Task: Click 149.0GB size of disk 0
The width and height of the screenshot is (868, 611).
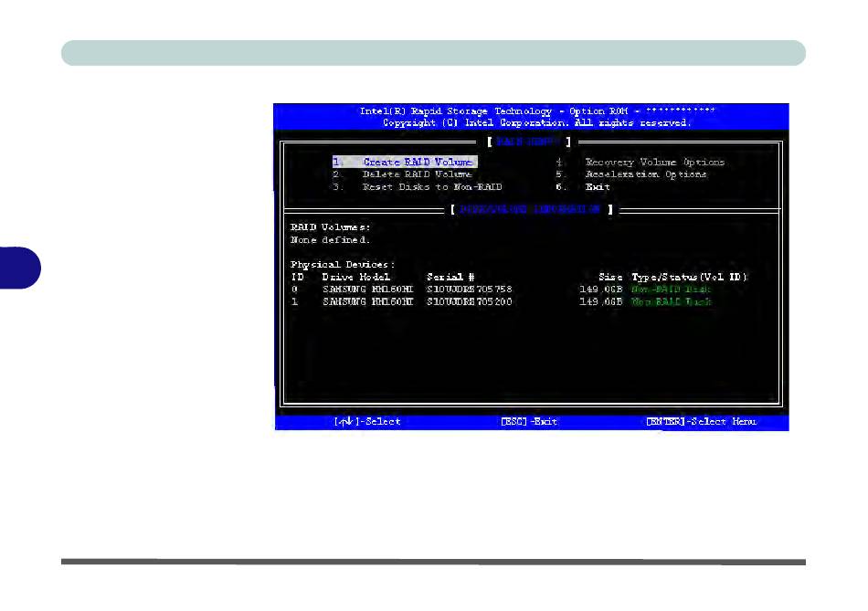Action: click(x=601, y=289)
